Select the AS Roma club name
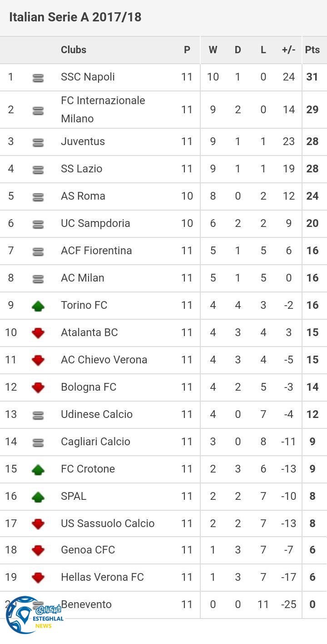Viewport: 327px width, 644px height. [x=83, y=196]
